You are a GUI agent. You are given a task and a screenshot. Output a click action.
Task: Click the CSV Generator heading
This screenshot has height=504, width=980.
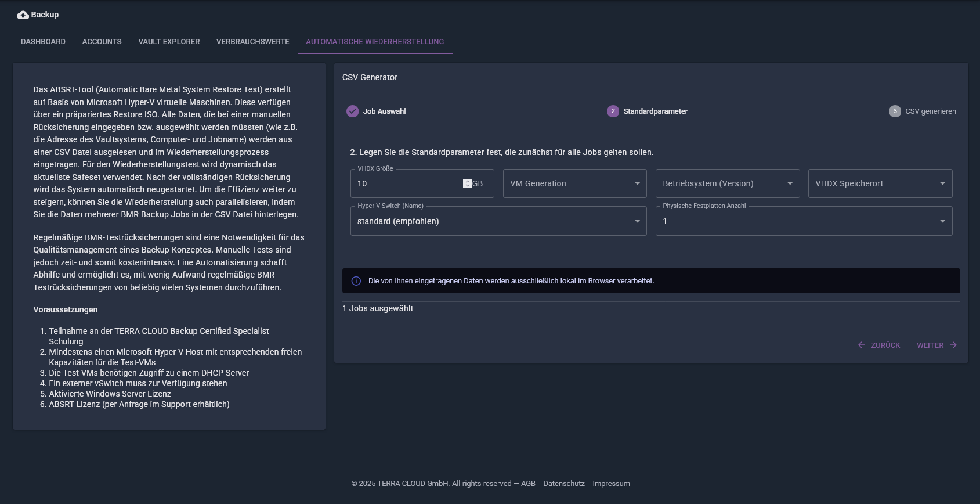370,77
